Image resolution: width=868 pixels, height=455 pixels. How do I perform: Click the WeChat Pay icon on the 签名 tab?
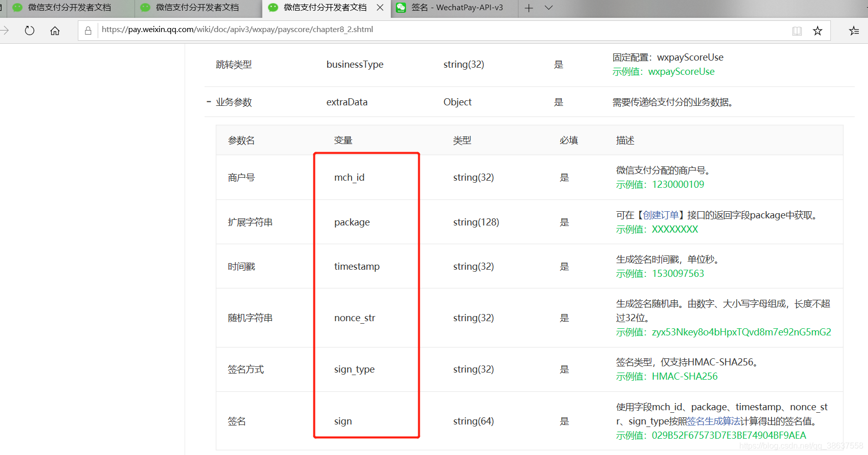(x=401, y=8)
